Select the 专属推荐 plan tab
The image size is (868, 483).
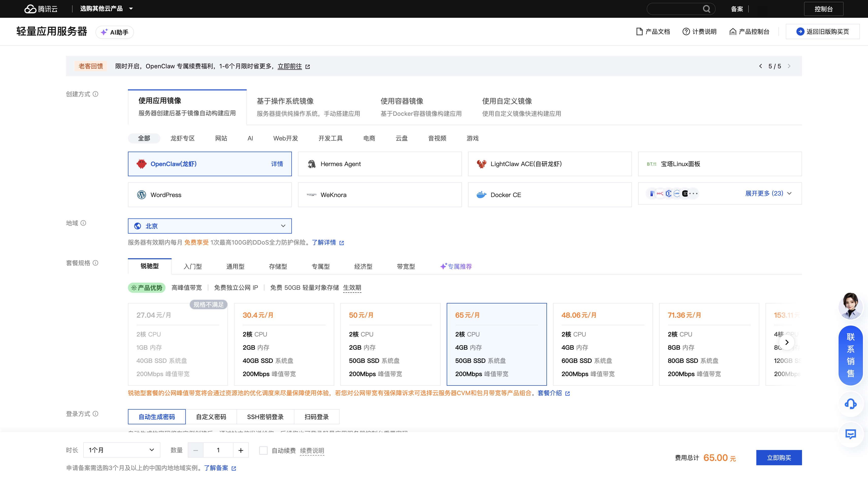(456, 266)
